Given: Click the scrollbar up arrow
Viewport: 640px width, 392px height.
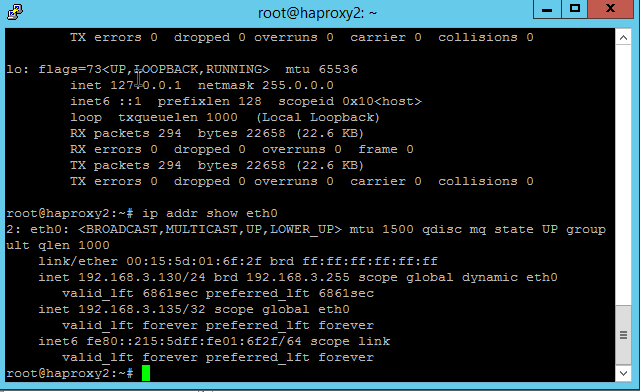Looking at the screenshot, I should pyautogui.click(x=623, y=38).
